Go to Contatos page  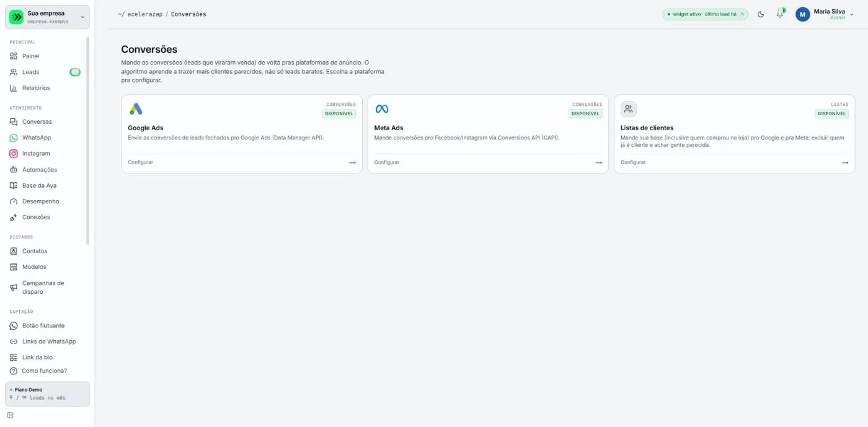click(x=35, y=251)
